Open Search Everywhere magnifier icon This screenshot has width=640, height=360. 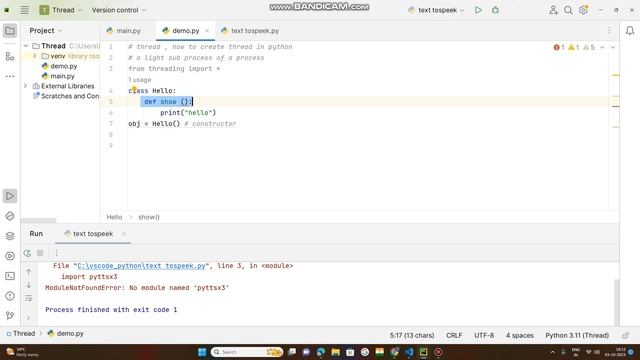[568, 10]
